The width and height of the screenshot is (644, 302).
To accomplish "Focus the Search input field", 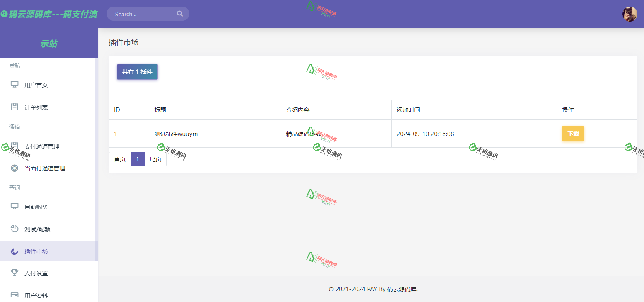I will point(143,14).
